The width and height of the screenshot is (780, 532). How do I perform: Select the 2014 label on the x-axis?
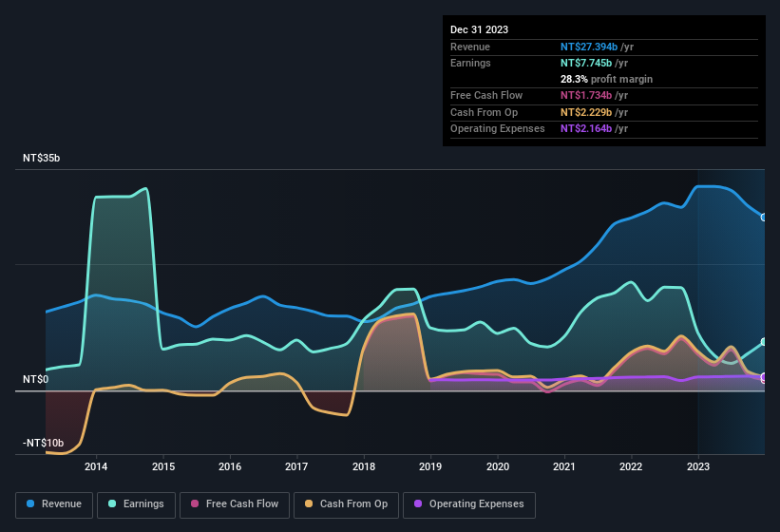coord(95,466)
